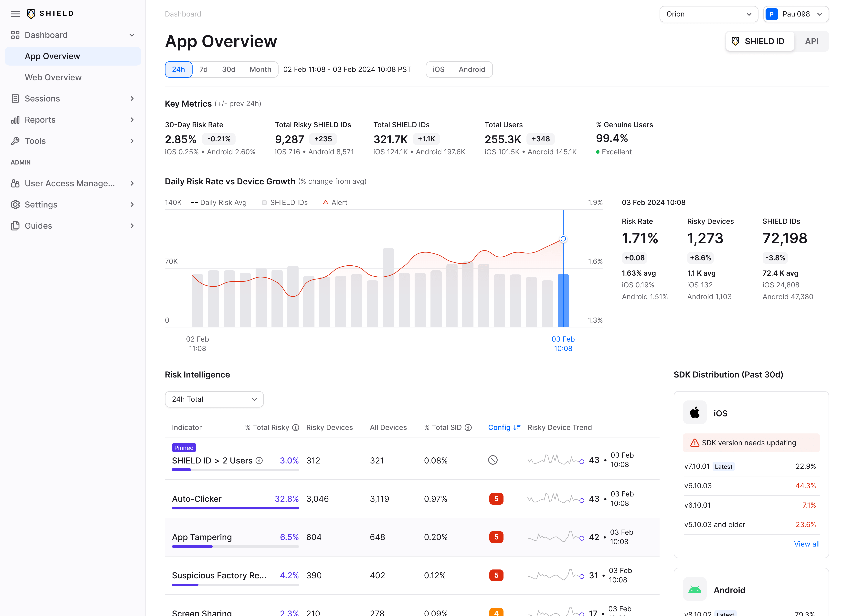Click the Pinned badge
The height and width of the screenshot is (616, 848).
[184, 448]
